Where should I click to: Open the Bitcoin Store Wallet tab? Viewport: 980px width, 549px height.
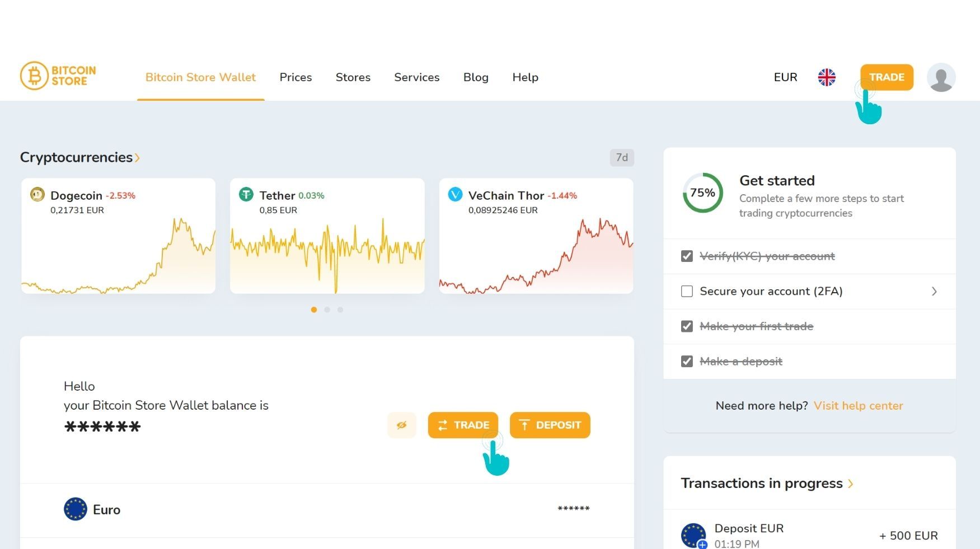point(200,77)
